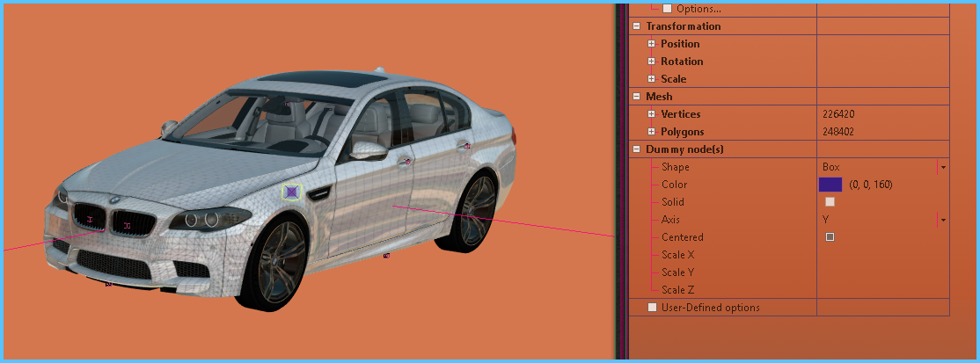Expand the Vertices entry
Viewport: 980px width, 363px height.
(651, 114)
